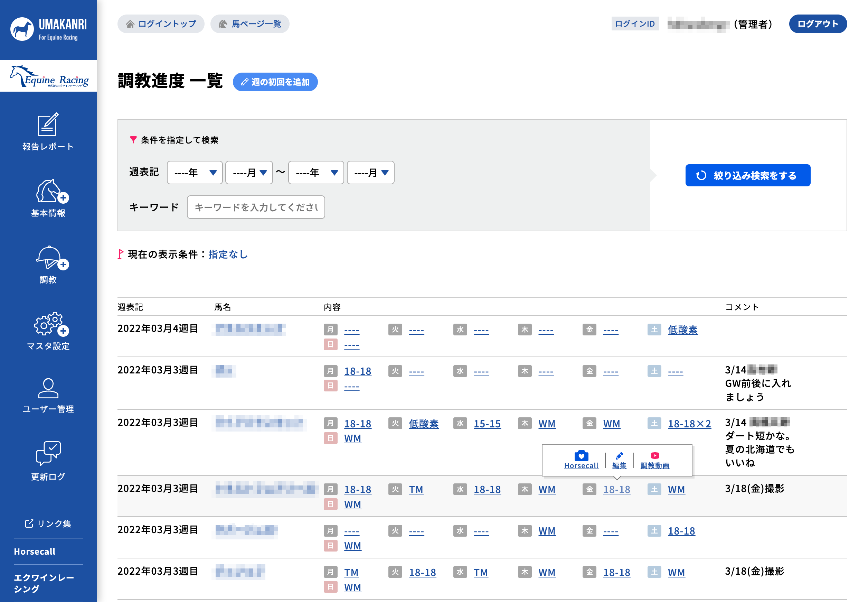Open the starting month dropdown
Screen dimensions: 868x602
pos(249,173)
